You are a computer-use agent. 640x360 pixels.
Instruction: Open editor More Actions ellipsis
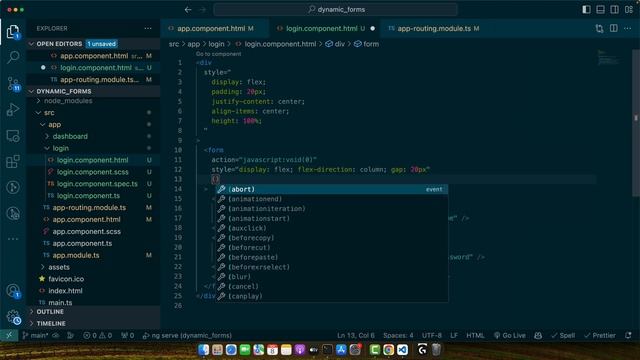628,28
